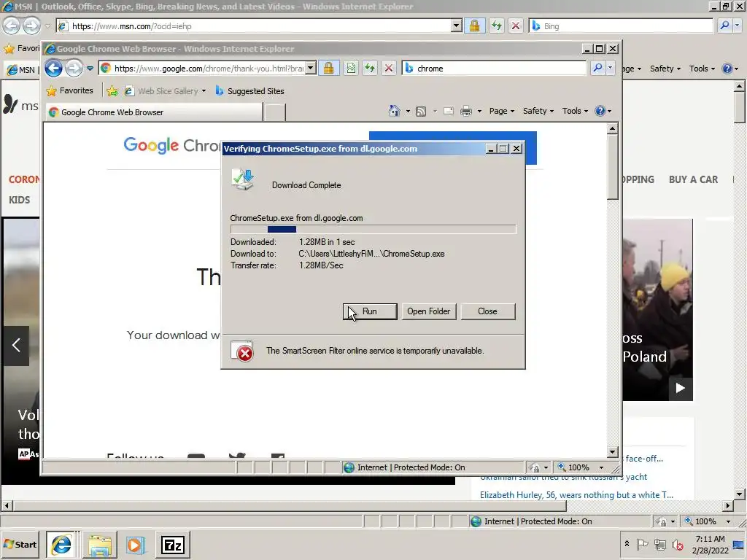The image size is (747, 560).
Task: Refresh the MSN window page
Action: 496,26
